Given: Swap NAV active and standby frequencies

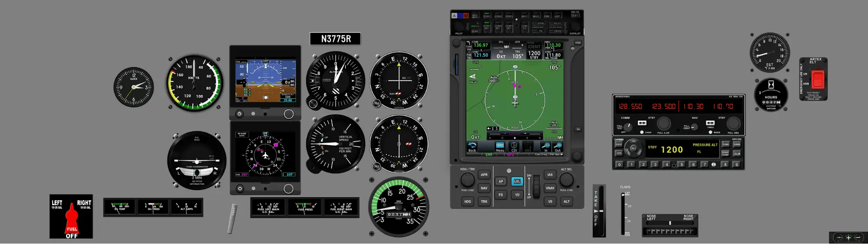Looking at the screenshot, I should [710, 123].
